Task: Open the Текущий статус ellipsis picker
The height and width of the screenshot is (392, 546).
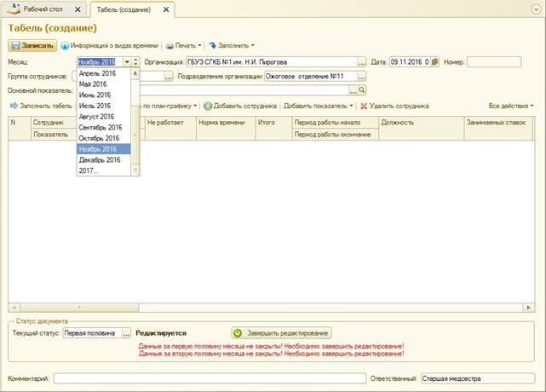Action: tap(127, 333)
